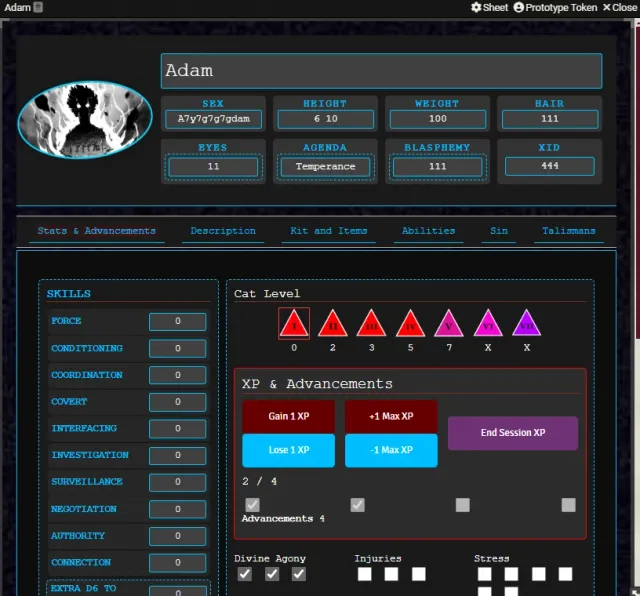
Task: Click +1 Max XP button
Action: 391,416
